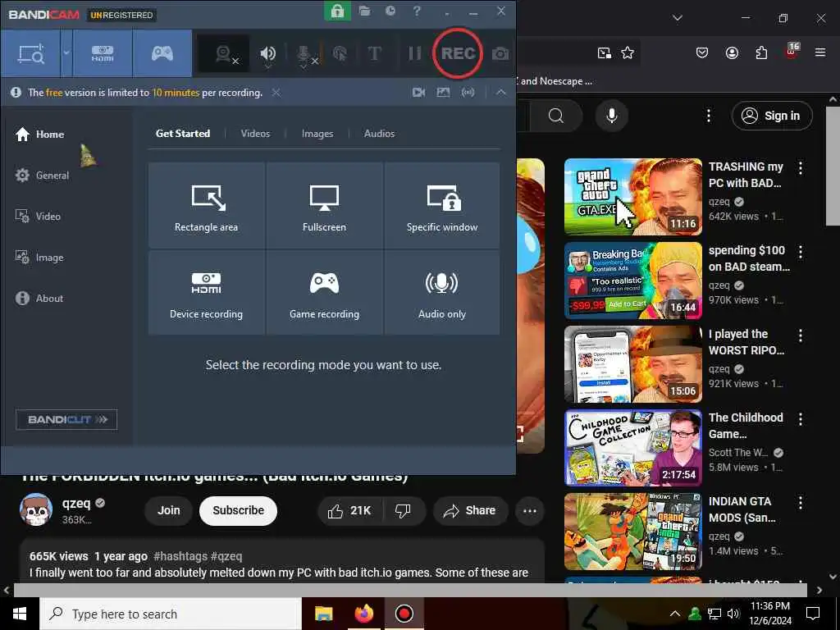Click YouTube voice search microphone
The height and width of the screenshot is (630, 840).
612,116
